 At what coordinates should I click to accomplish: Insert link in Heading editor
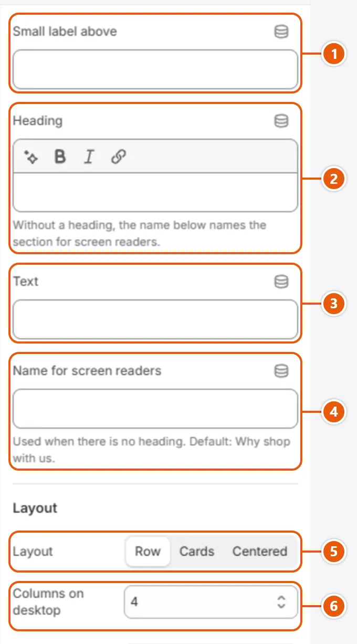(x=119, y=157)
